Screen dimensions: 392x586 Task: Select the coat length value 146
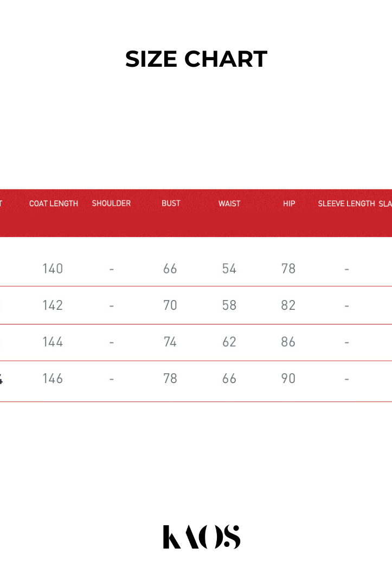53,378
